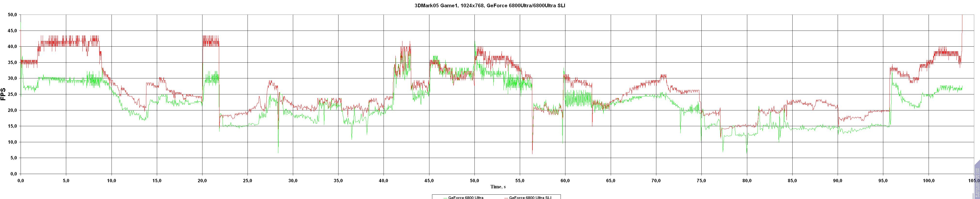
Task: Select "40,0" on the horizontal time axis
Action: coord(384,181)
